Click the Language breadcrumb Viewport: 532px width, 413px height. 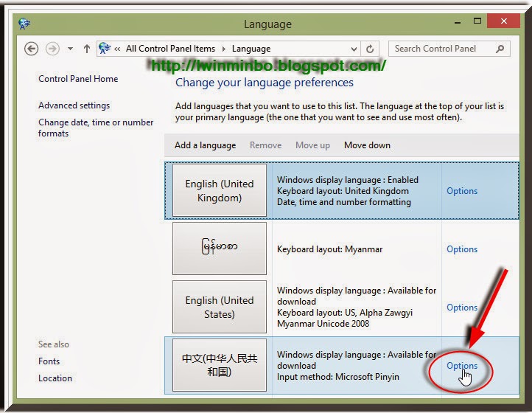(x=251, y=49)
